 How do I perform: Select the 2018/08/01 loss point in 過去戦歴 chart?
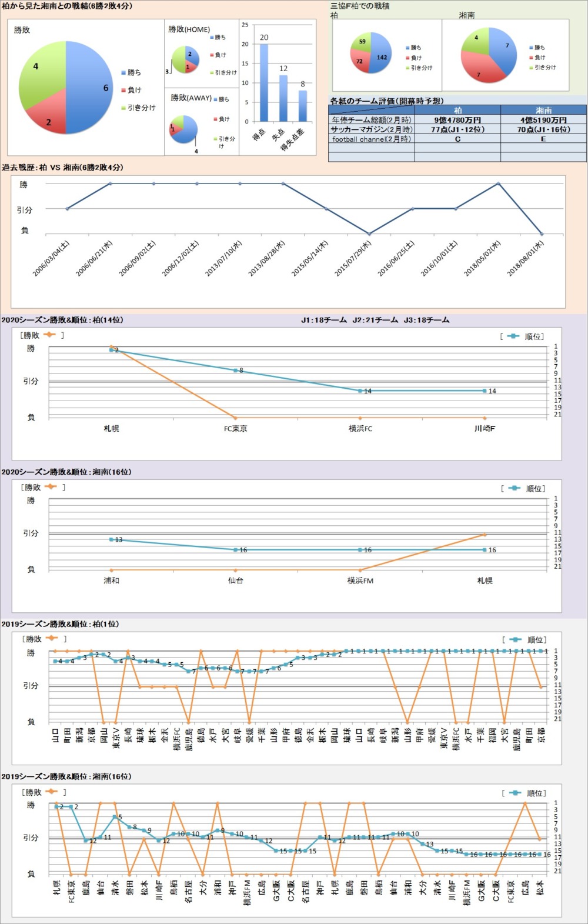click(x=542, y=234)
